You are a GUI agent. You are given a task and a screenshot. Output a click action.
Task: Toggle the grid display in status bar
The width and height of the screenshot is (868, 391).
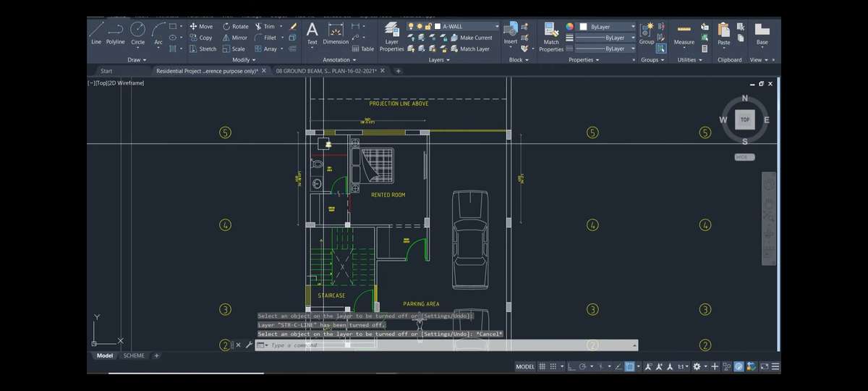[544, 366]
